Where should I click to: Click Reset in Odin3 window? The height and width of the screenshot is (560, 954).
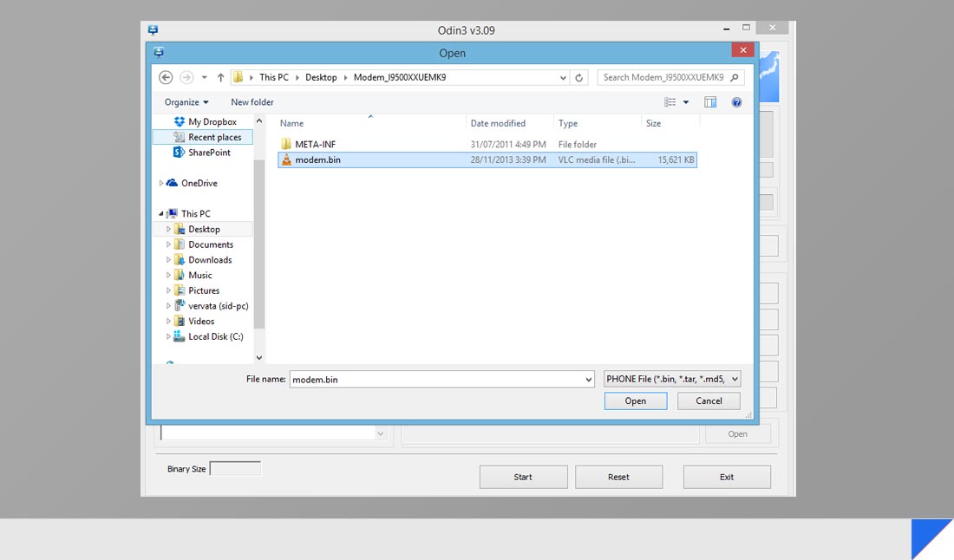[x=618, y=478]
